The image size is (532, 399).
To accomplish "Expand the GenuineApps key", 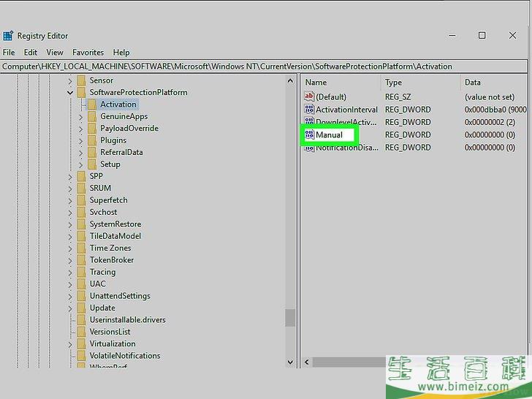I will pos(80,117).
